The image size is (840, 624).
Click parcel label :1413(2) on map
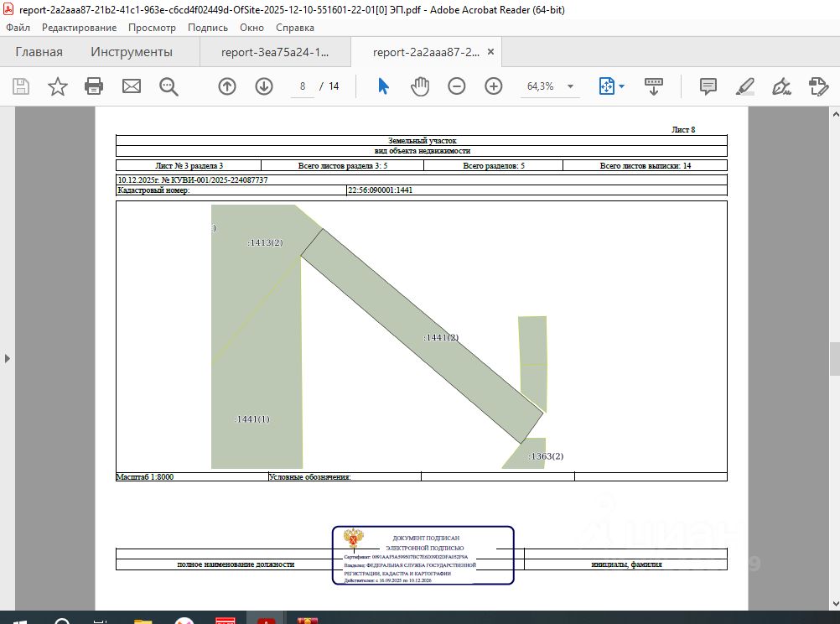click(x=265, y=243)
